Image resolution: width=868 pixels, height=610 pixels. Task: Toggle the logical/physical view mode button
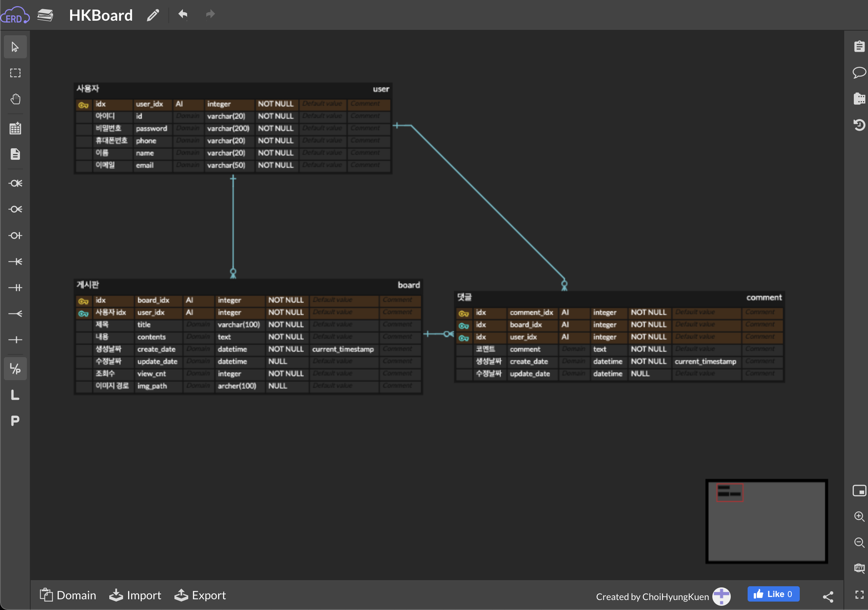pyautogui.click(x=15, y=369)
